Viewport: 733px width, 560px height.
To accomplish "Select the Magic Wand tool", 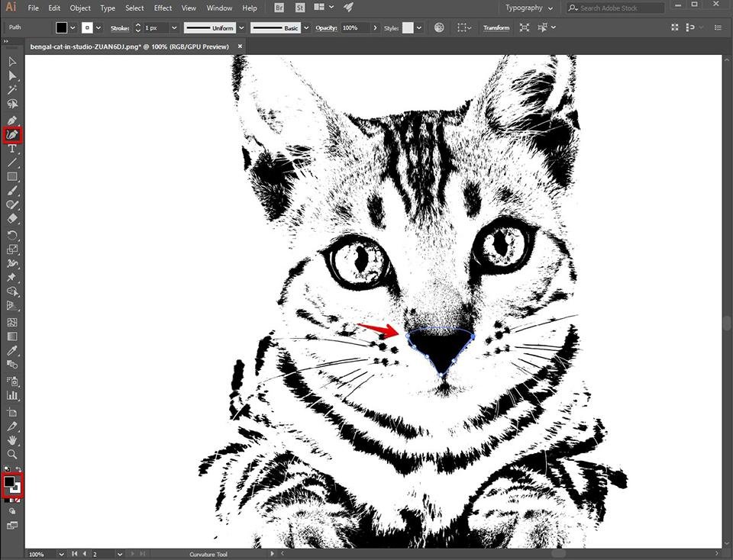I will (x=12, y=90).
